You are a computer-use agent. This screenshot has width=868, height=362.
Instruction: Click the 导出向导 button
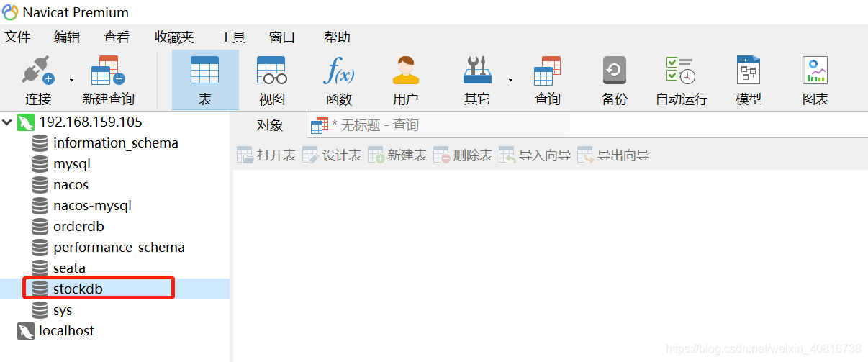click(613, 155)
